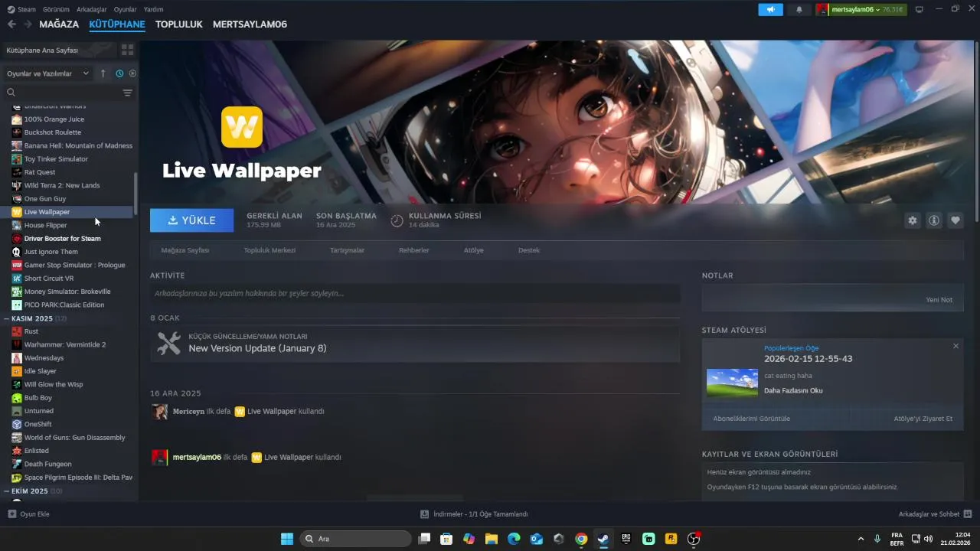Screen dimensions: 980x551
Task: Toggle show ready-to-play games filter
Action: (x=132, y=73)
